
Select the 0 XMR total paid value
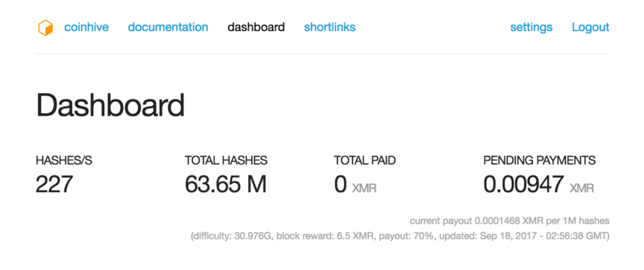[x=341, y=185]
